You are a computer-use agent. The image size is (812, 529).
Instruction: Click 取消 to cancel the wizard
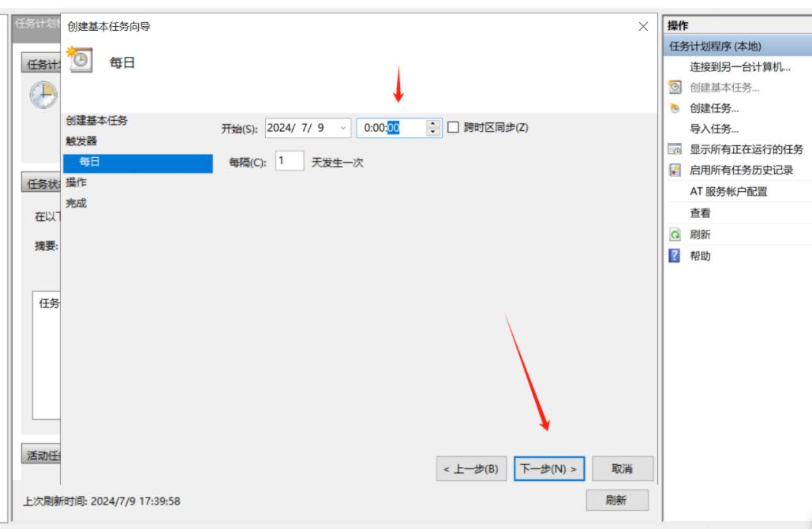[622, 468]
